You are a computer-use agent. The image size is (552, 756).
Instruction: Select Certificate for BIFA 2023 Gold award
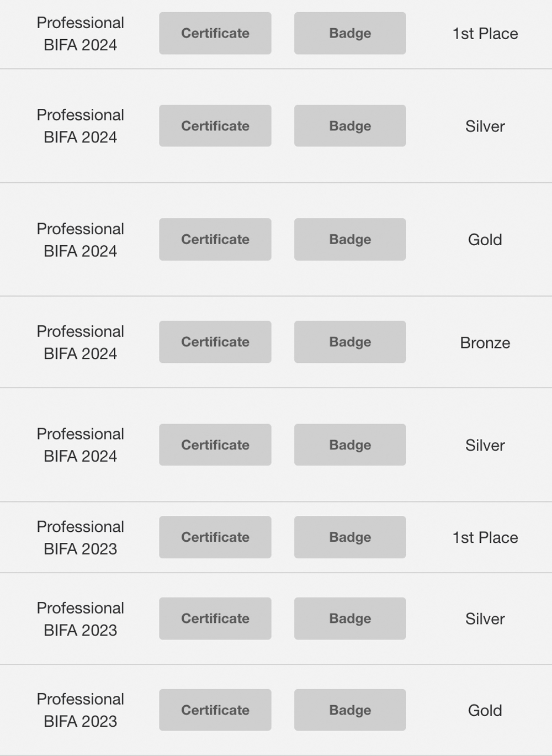(x=215, y=710)
